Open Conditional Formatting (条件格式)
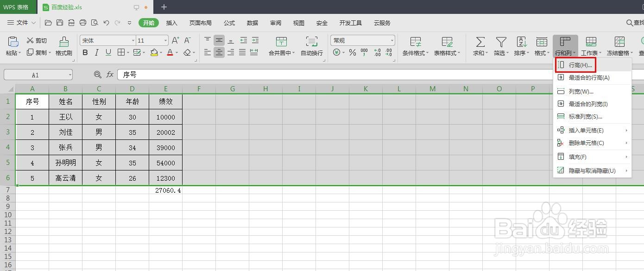Viewport: 644px width, 271px height. [415, 45]
